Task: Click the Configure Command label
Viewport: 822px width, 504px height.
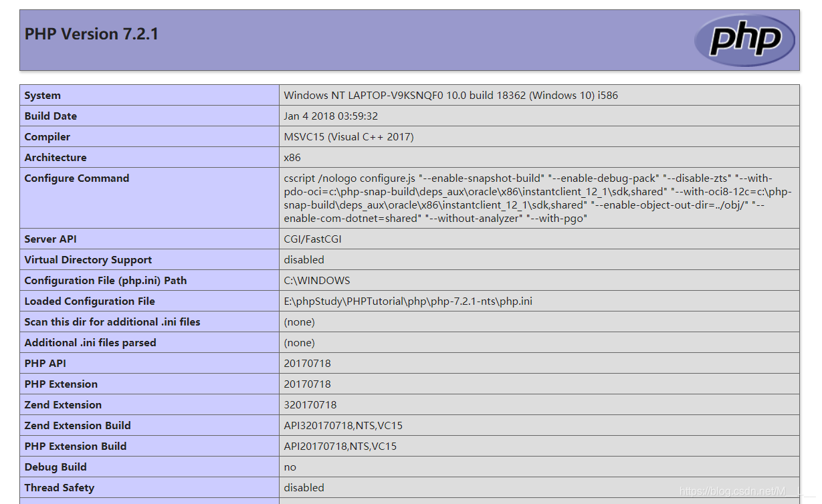Action: (77, 178)
